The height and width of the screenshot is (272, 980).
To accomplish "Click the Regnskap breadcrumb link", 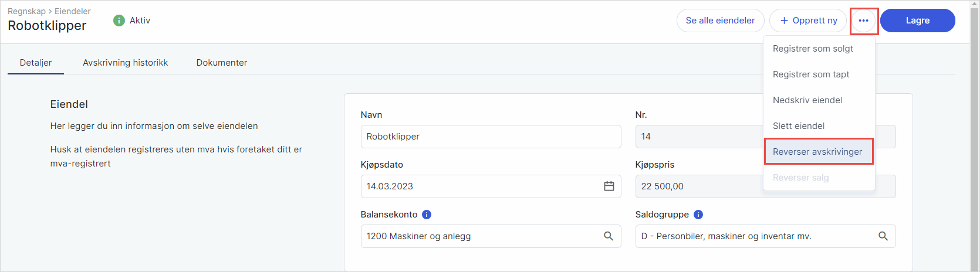I will click(26, 11).
